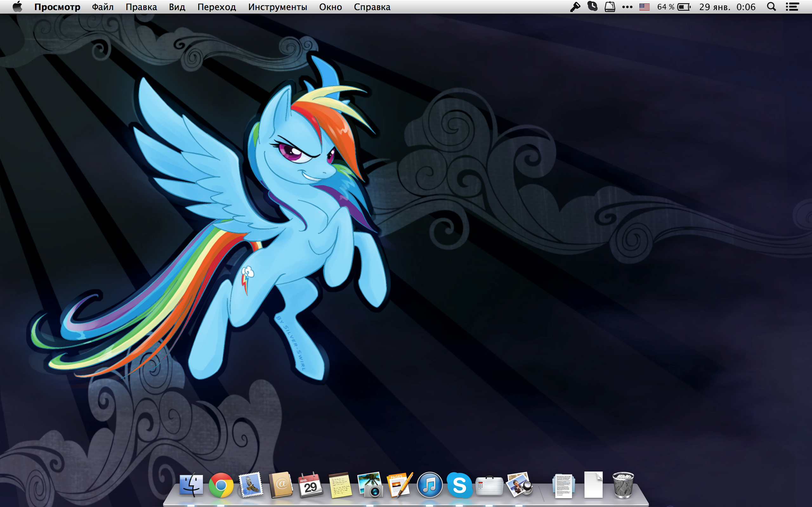812x507 pixels.
Task: Open the Mail app in Dock
Action: tap(251, 485)
